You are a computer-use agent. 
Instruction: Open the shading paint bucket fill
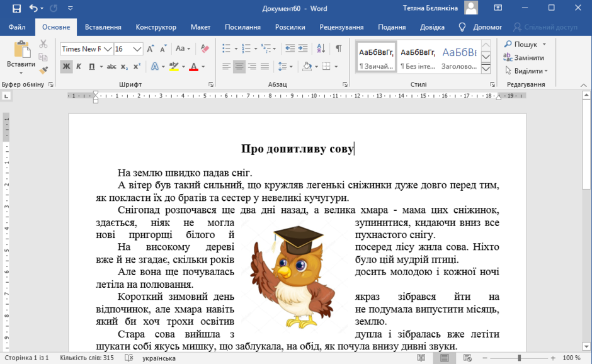click(x=307, y=67)
